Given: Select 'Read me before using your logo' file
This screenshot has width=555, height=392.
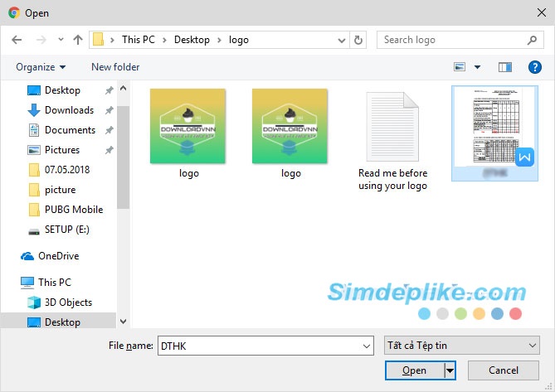Looking at the screenshot, I should (392, 142).
